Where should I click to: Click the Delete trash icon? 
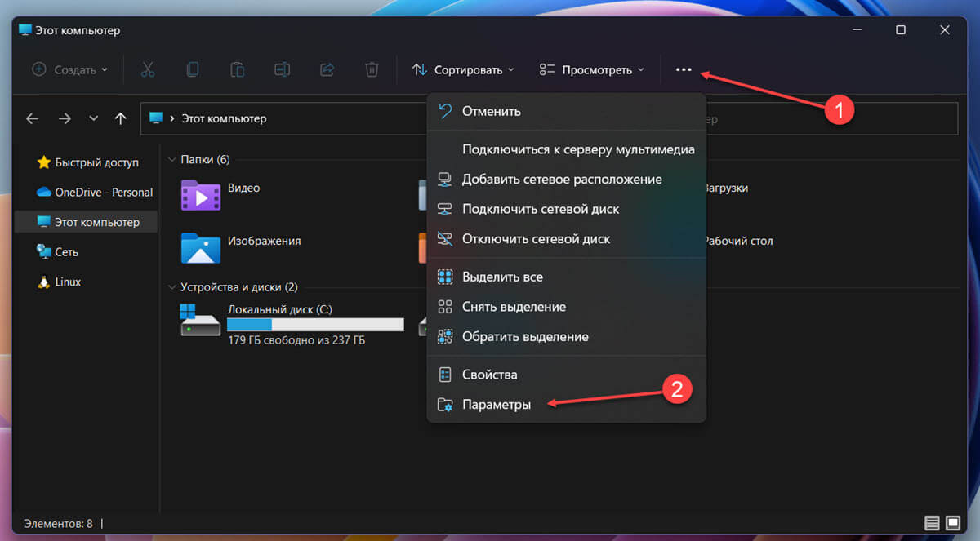pyautogui.click(x=372, y=69)
